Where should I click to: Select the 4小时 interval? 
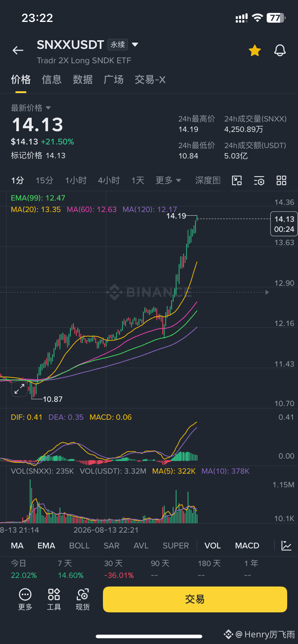(x=109, y=180)
